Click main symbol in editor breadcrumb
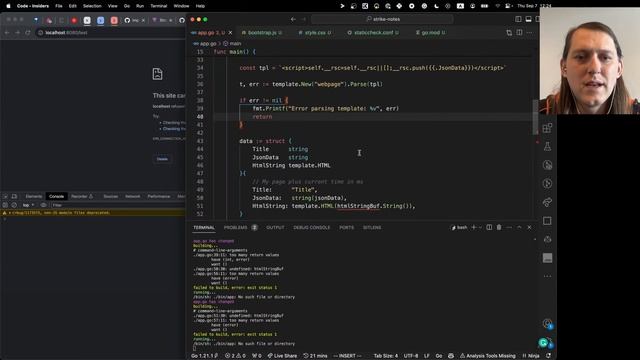 coord(233,43)
